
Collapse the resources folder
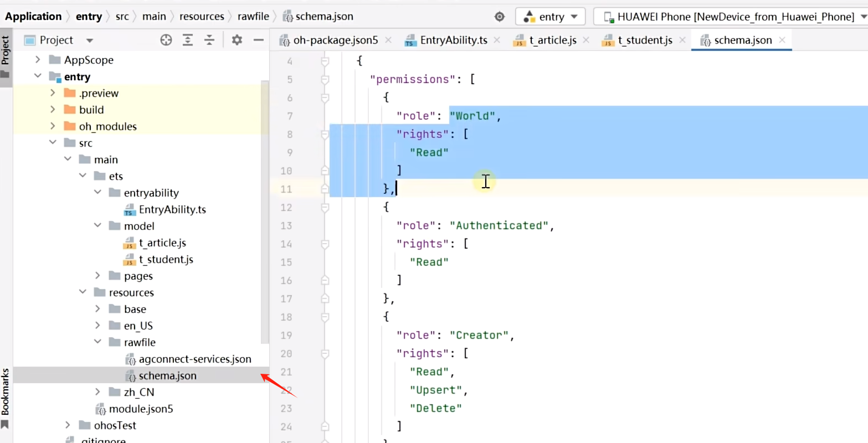[x=83, y=292]
